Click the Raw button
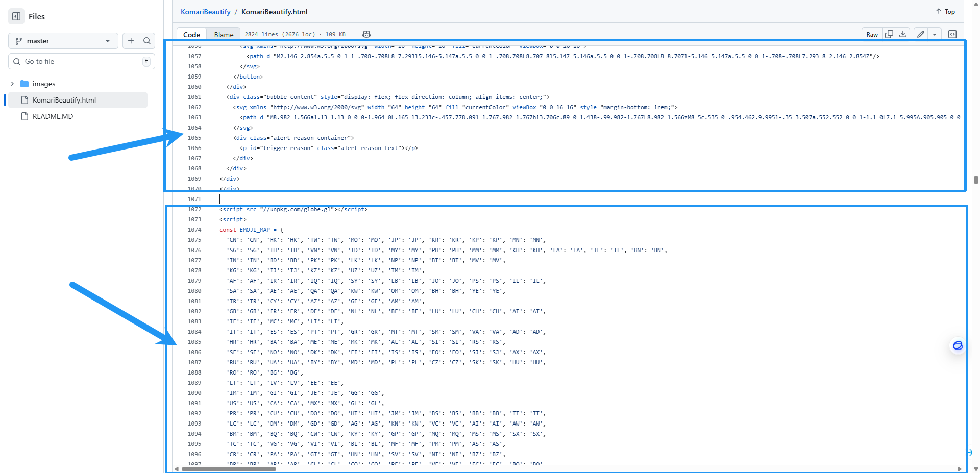The height and width of the screenshot is (473, 980). click(x=872, y=34)
